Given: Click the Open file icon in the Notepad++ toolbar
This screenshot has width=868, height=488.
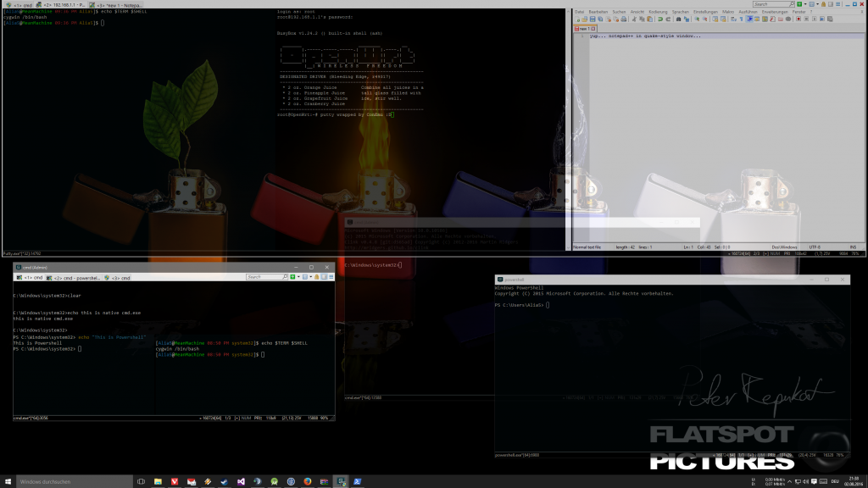Looking at the screenshot, I should 584,18.
